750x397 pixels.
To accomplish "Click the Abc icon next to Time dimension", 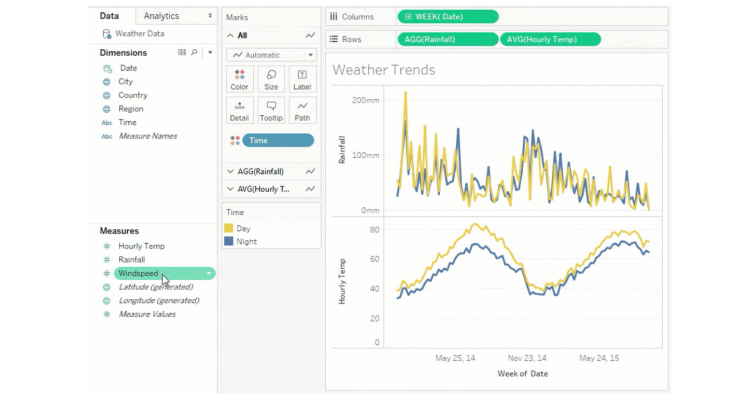I will (107, 123).
